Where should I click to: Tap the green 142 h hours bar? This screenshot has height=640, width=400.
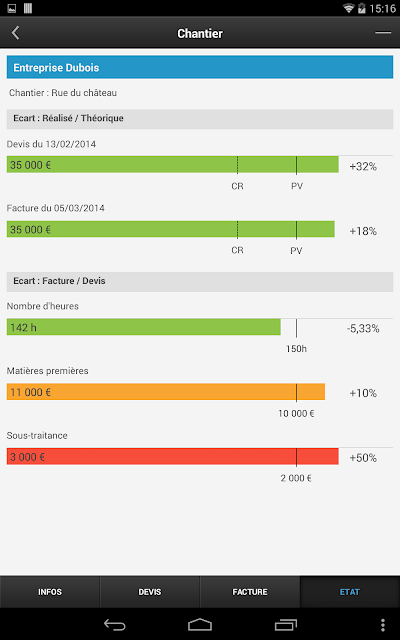pyautogui.click(x=144, y=327)
